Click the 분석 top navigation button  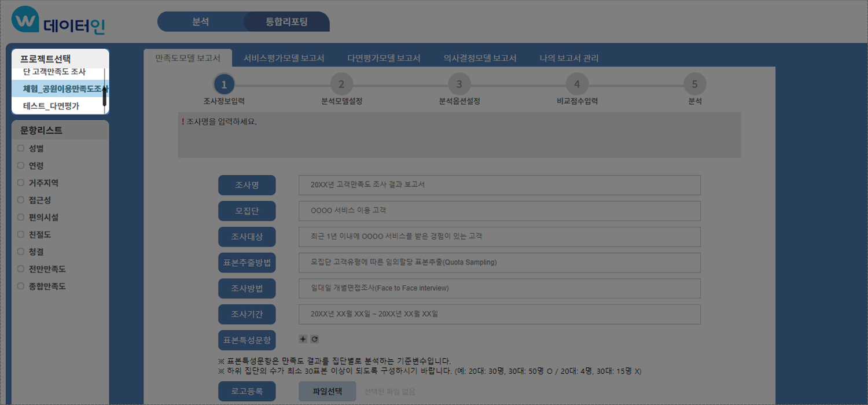(200, 22)
